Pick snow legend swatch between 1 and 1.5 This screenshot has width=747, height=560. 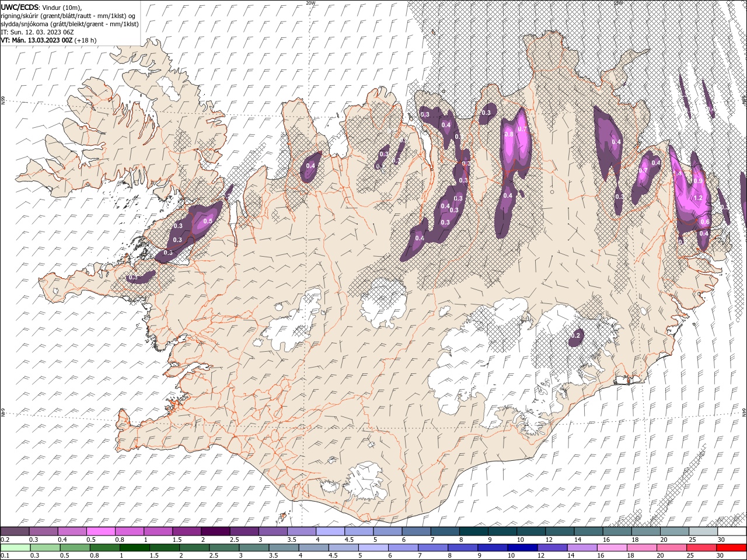(x=158, y=531)
